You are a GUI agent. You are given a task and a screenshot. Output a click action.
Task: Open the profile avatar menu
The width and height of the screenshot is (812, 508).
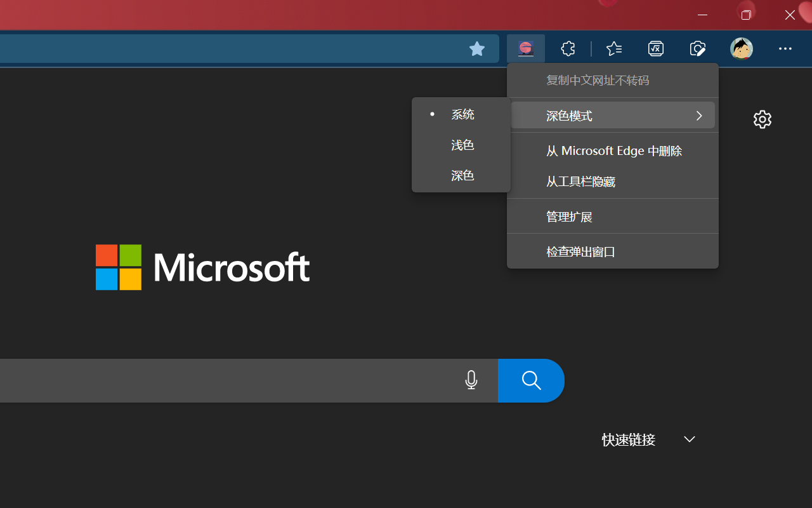pos(741,48)
